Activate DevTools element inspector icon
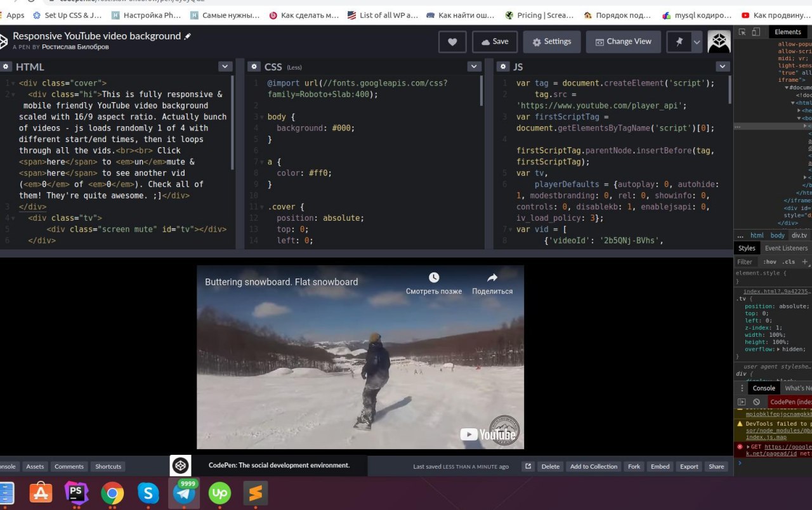The height and width of the screenshot is (510, 812). [x=743, y=32]
